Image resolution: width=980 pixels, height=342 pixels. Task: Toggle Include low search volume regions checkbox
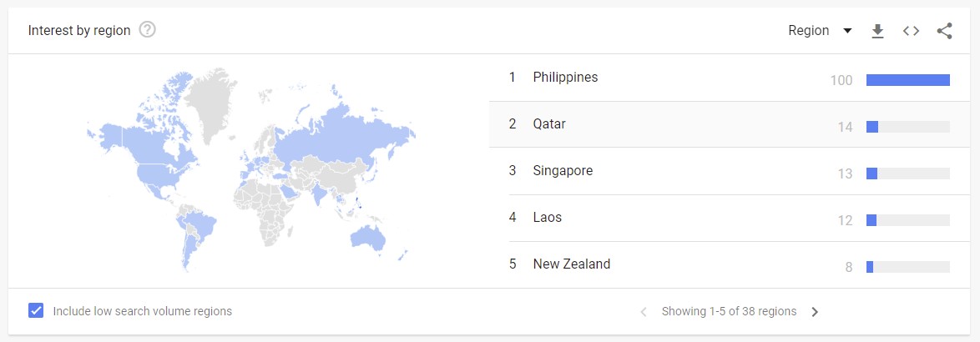[36, 311]
